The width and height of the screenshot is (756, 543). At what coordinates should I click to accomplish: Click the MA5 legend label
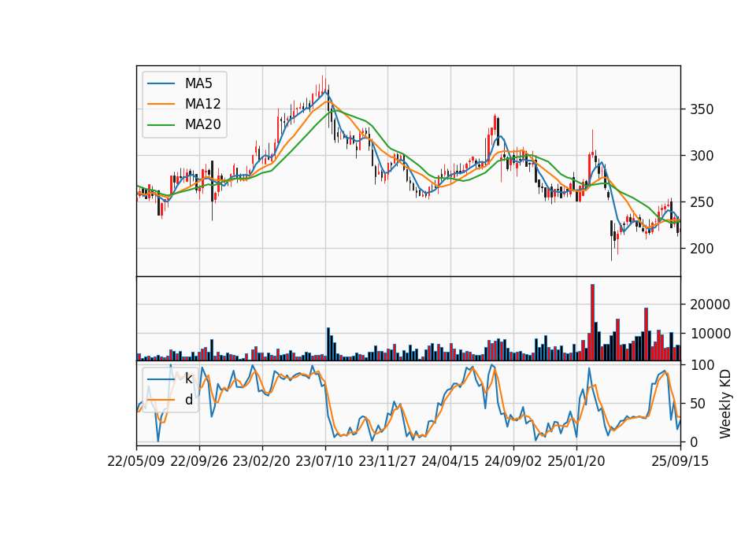(x=198, y=83)
